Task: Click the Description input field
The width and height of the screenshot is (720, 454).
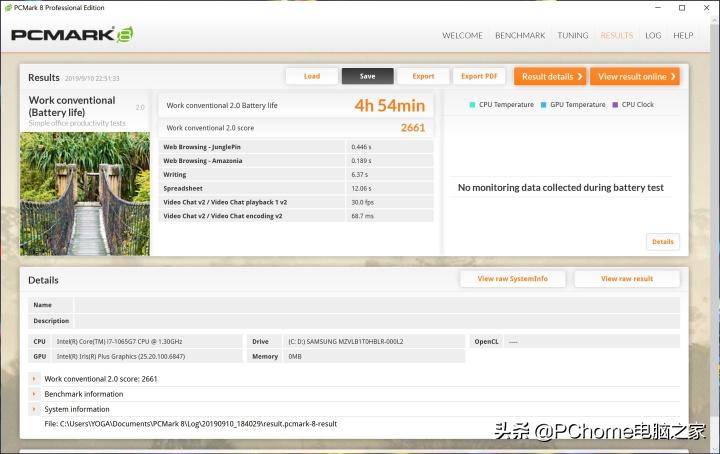Action: pos(377,321)
